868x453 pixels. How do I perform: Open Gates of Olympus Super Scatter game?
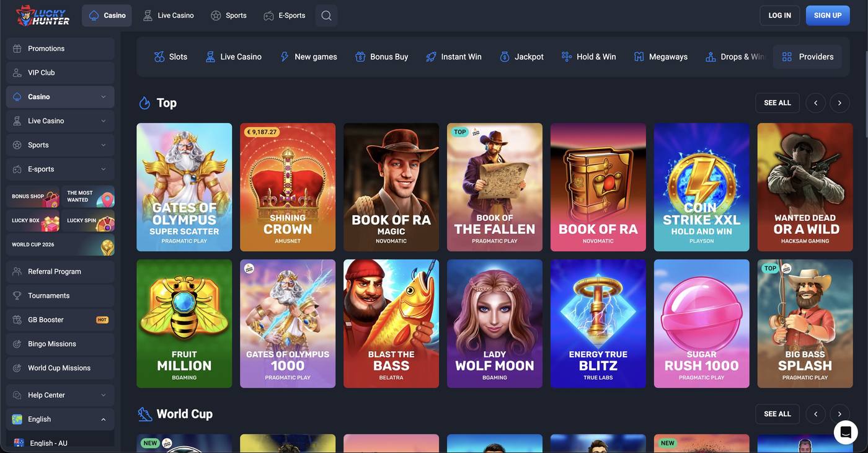(184, 187)
